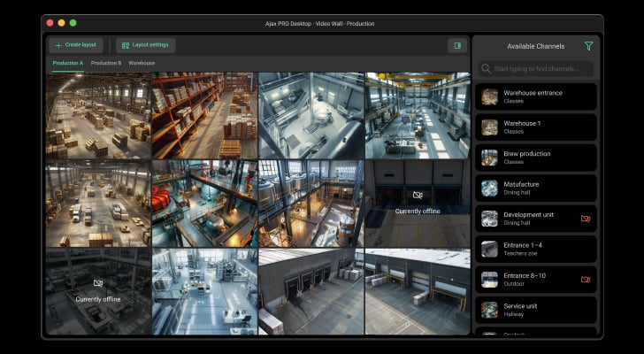
Task: Choose the Service unit channel
Action: (x=535, y=310)
